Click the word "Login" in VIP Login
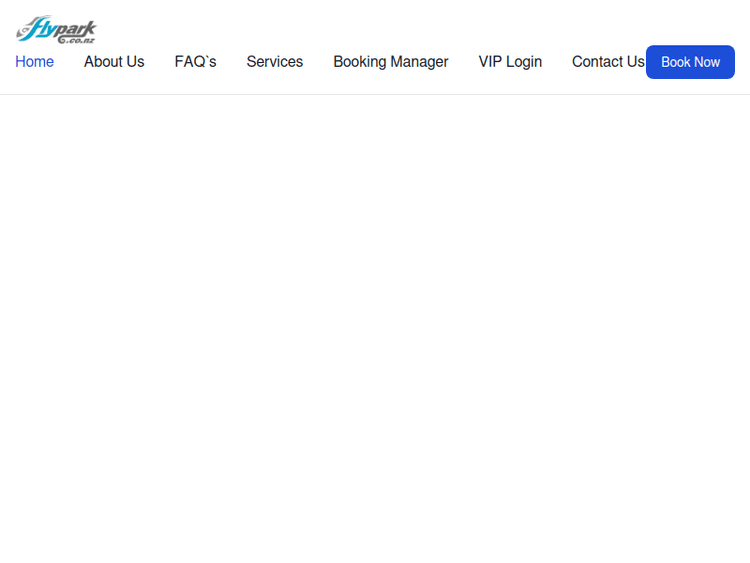Viewport: 750px width, 563px height. (524, 62)
